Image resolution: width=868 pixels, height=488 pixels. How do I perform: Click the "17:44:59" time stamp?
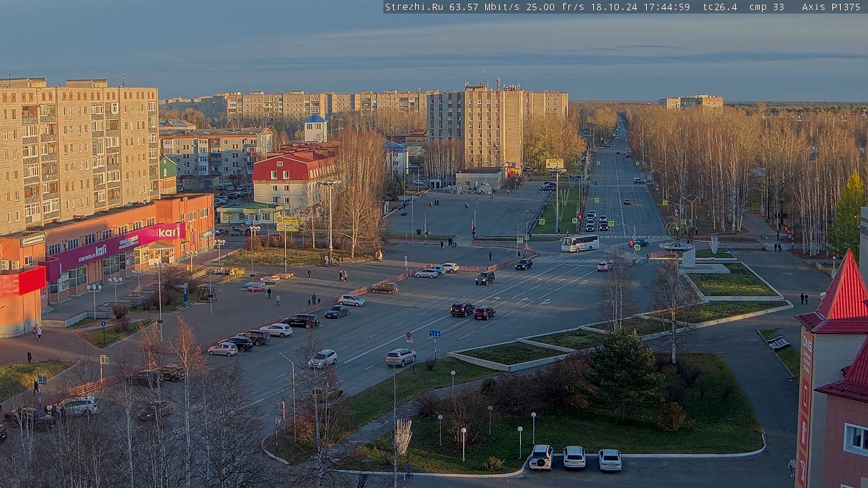coord(667,7)
